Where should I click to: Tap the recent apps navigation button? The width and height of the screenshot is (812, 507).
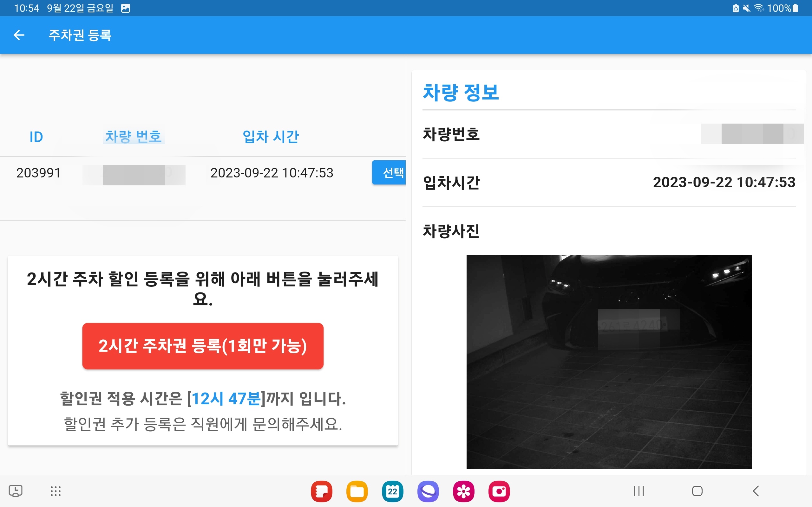(638, 491)
